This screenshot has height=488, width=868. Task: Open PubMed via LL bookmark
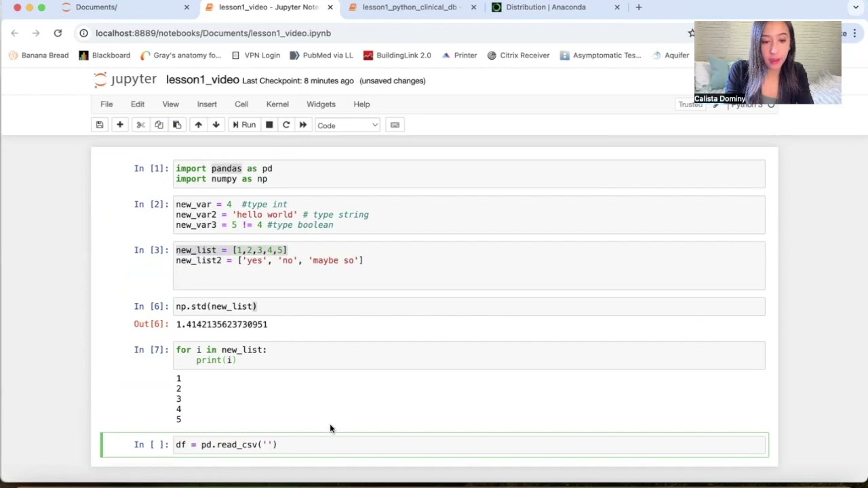coord(321,55)
